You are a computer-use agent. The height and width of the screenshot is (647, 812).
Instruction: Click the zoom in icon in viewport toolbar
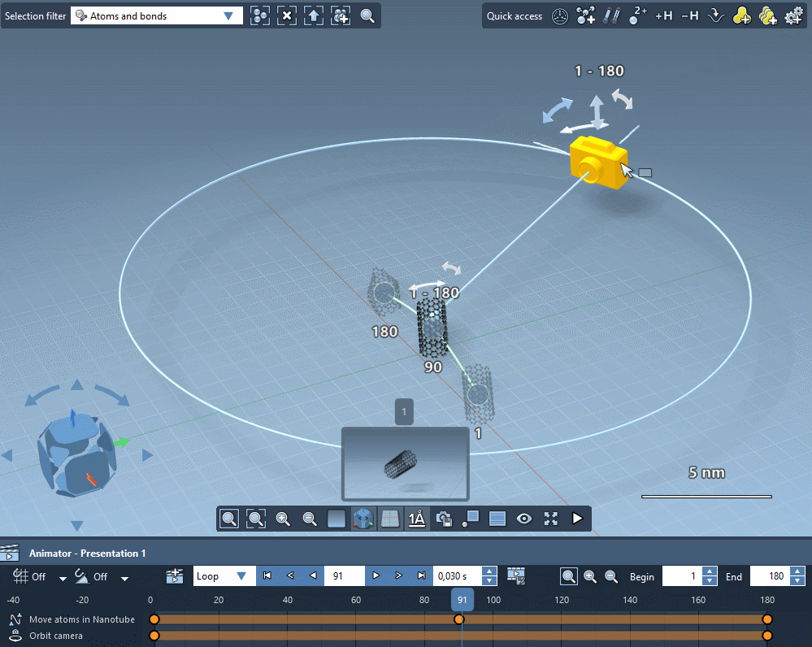tap(283, 518)
